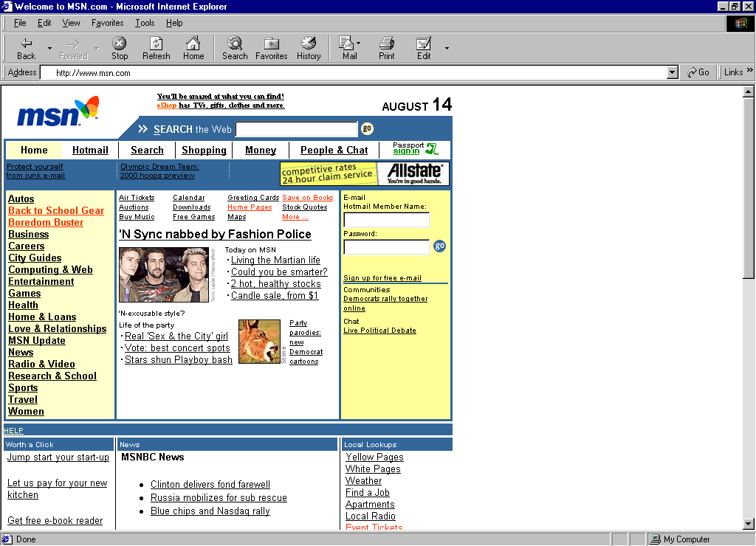Open Olympic Dream Team hoops preview link
756x546 pixels.
(159, 171)
